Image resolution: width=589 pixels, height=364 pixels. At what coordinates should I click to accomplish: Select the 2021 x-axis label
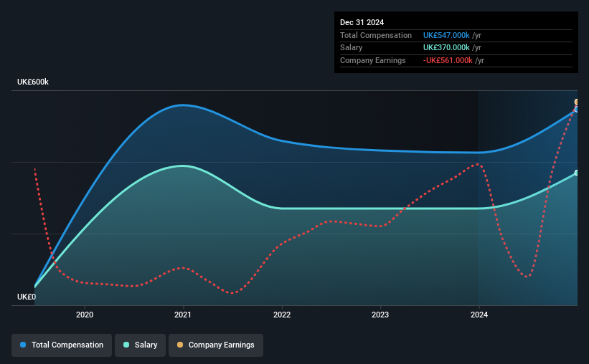click(x=183, y=315)
